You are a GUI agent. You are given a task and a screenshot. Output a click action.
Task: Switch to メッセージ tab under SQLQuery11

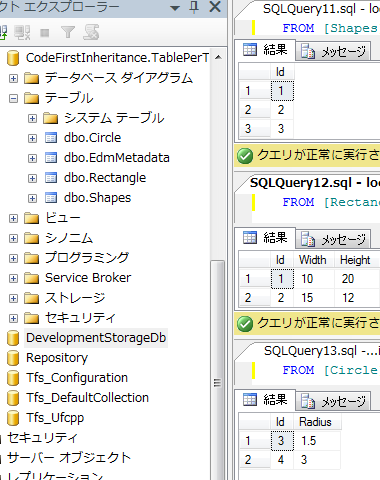pos(333,52)
